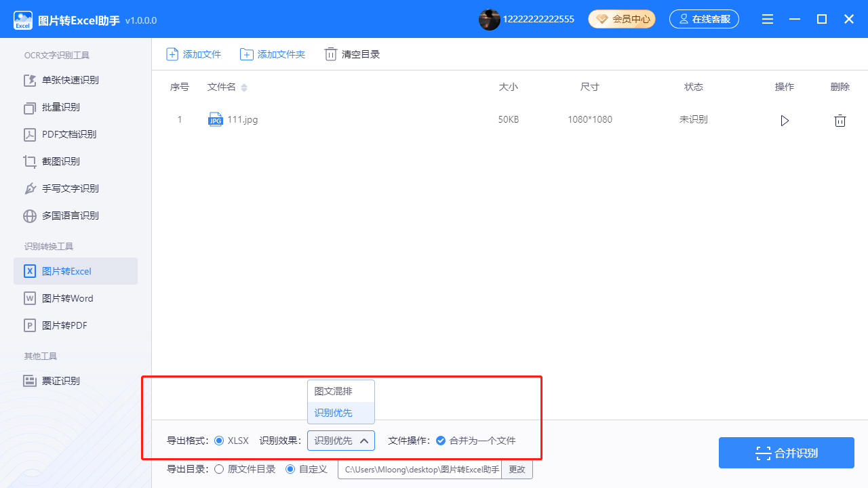Toggle the 文件名 column sort arrows
The image size is (868, 488).
pyautogui.click(x=244, y=87)
